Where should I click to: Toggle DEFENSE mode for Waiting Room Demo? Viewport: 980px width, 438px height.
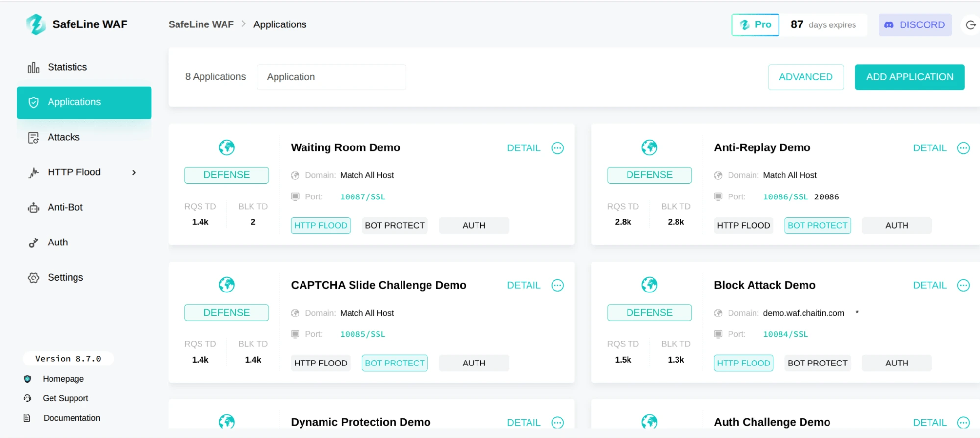coord(226,175)
